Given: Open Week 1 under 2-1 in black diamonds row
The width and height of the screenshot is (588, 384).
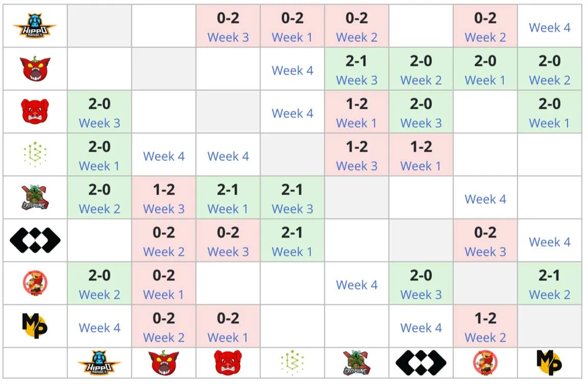Looking at the screenshot, I should tap(292, 252).
